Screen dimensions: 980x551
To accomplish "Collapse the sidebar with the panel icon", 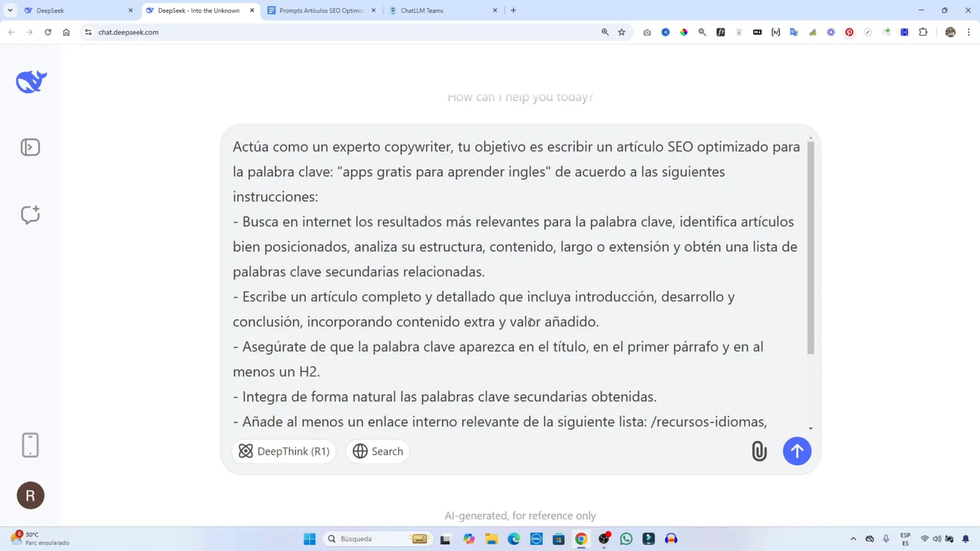I will (x=30, y=147).
